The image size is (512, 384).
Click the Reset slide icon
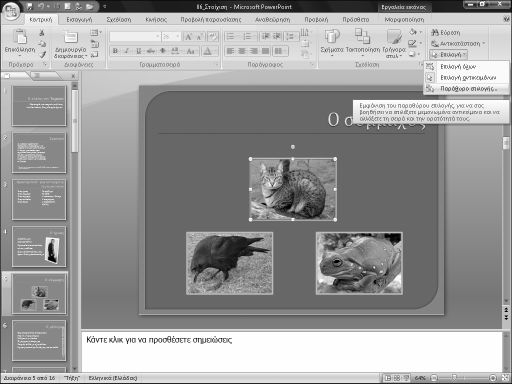click(95, 44)
